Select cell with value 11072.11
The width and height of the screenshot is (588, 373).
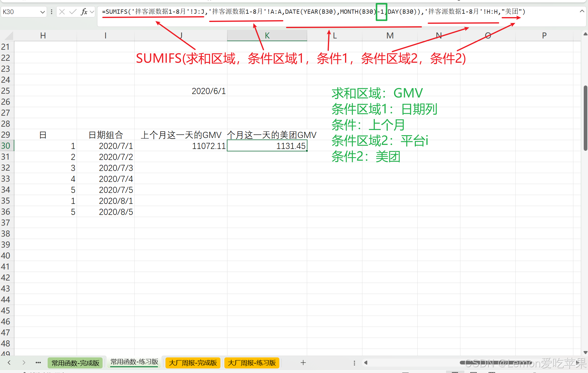181,146
